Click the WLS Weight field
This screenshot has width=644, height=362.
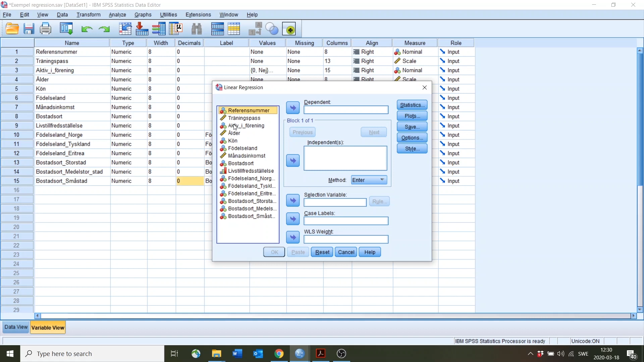click(x=346, y=239)
